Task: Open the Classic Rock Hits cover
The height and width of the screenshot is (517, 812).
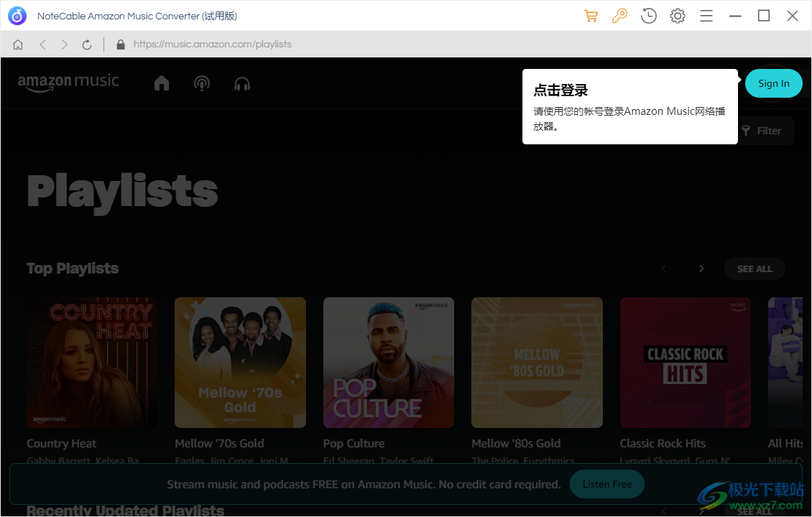Action: (685, 363)
